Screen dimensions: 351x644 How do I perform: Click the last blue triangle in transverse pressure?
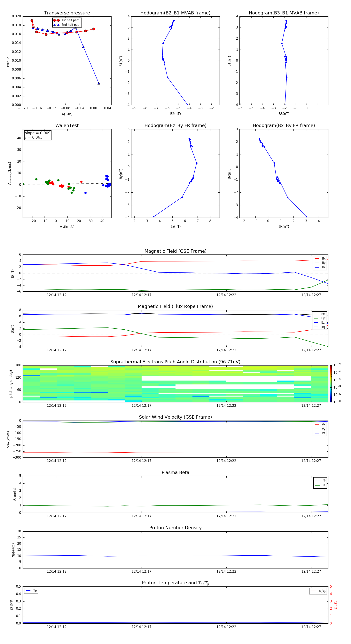99,83
